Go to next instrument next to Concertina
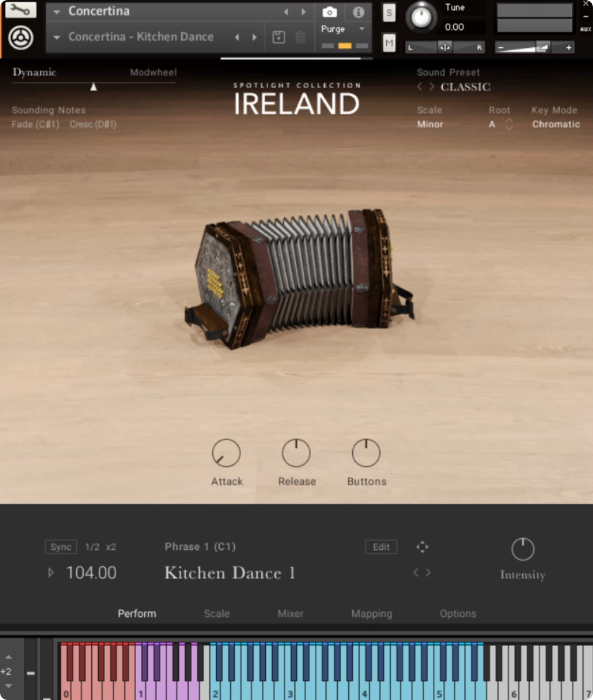 click(304, 12)
